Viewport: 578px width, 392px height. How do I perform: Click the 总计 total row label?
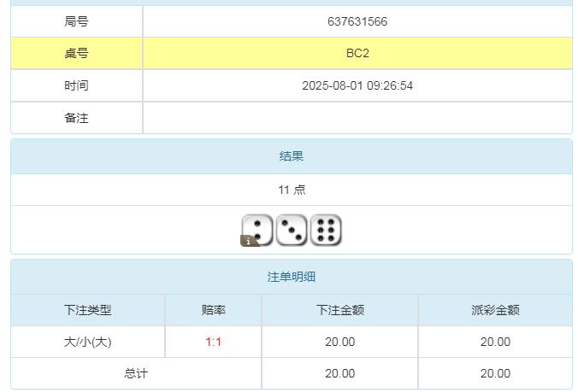coord(136,373)
